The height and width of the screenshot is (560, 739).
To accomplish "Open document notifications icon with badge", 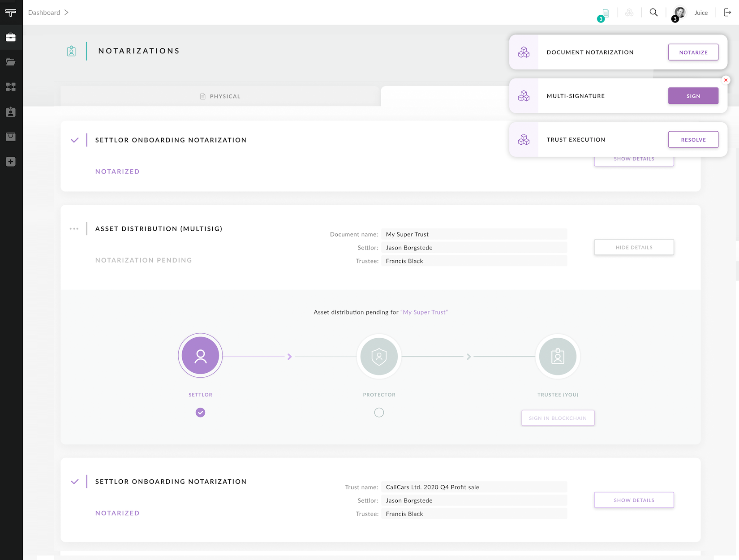I will click(x=605, y=13).
